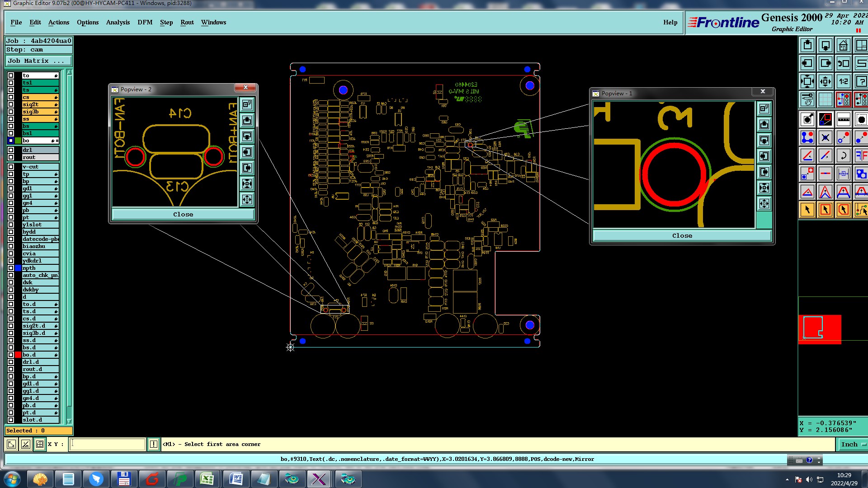868x488 pixels.
Task: Click the XY coordinate input field
Action: (108, 444)
